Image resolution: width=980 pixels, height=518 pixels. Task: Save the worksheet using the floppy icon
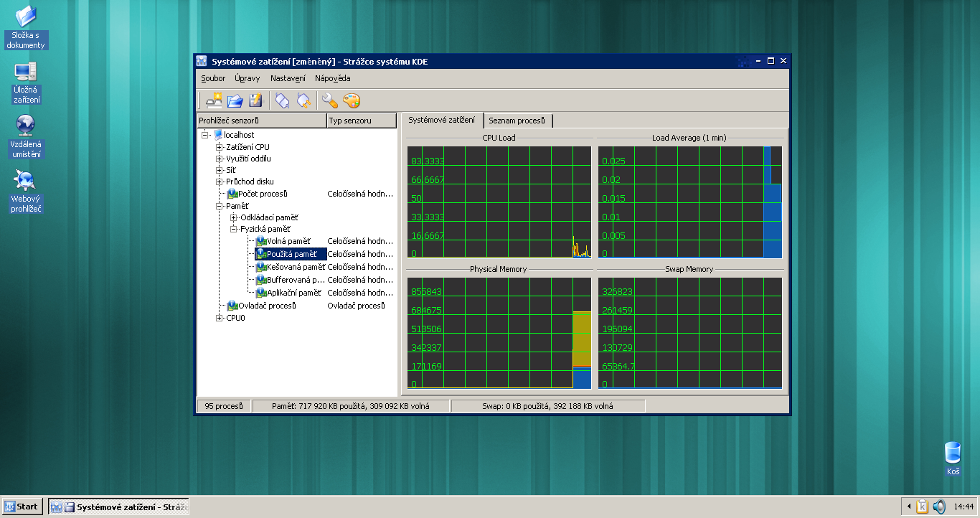[255, 101]
